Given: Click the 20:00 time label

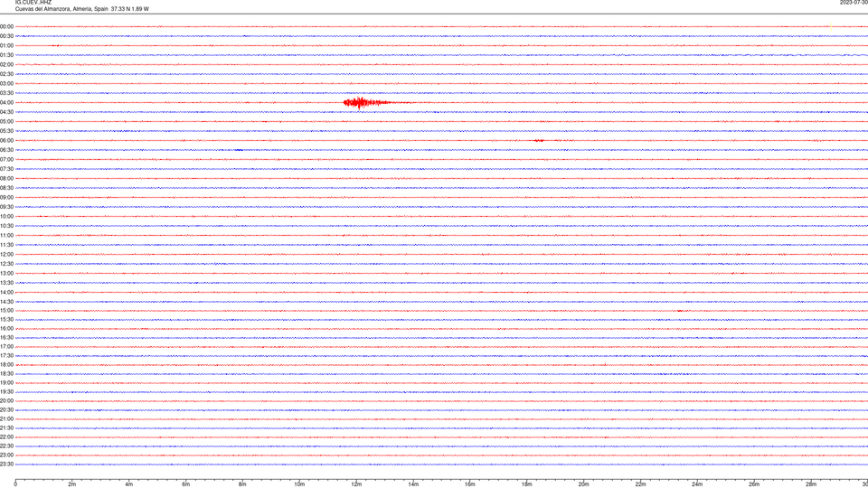Looking at the screenshot, I should coord(6,401).
